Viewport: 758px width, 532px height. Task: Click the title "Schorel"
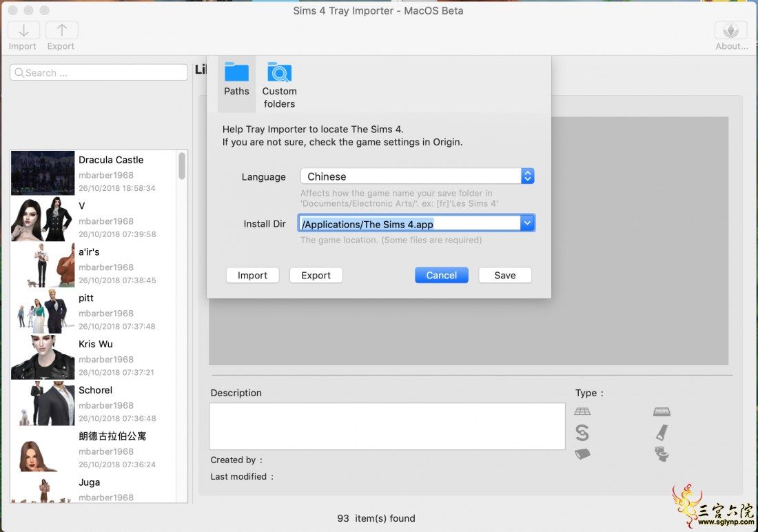pyautogui.click(x=95, y=390)
